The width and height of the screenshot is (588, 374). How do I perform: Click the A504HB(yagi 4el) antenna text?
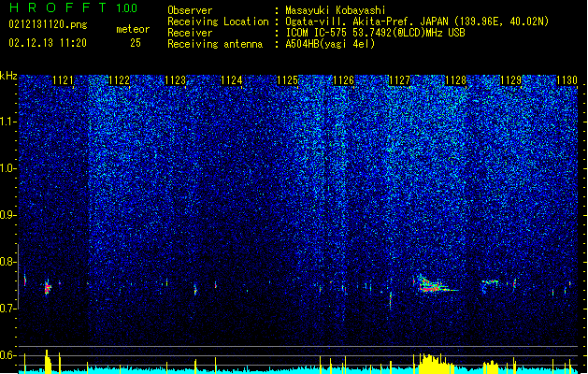tap(330, 44)
